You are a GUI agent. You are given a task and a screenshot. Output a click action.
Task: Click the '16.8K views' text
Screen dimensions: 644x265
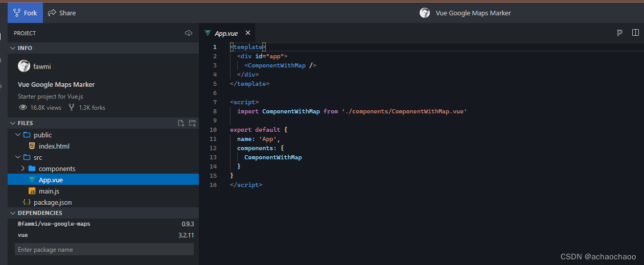tap(45, 108)
